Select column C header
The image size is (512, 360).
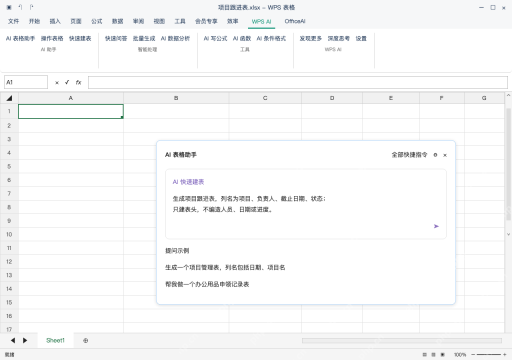265,98
